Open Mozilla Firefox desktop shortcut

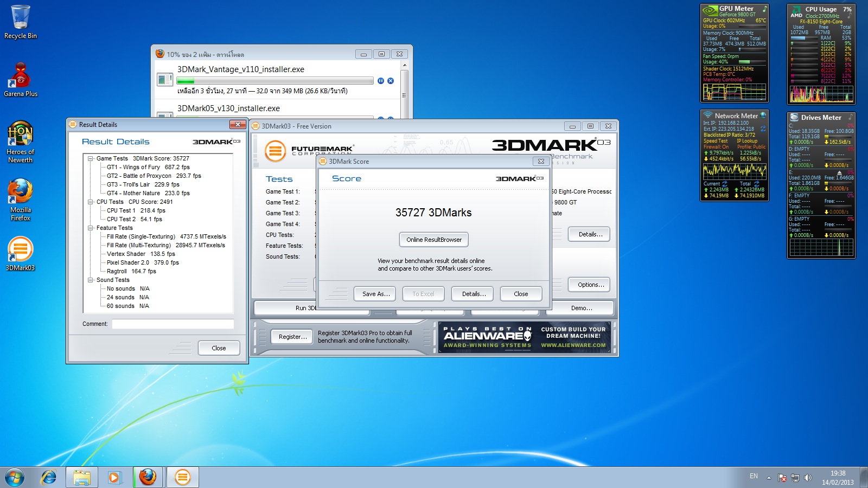pyautogui.click(x=21, y=200)
